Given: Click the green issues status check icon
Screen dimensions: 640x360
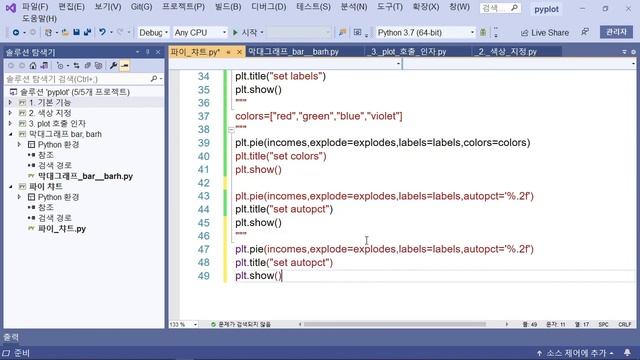Looking at the screenshot, I should (213, 324).
